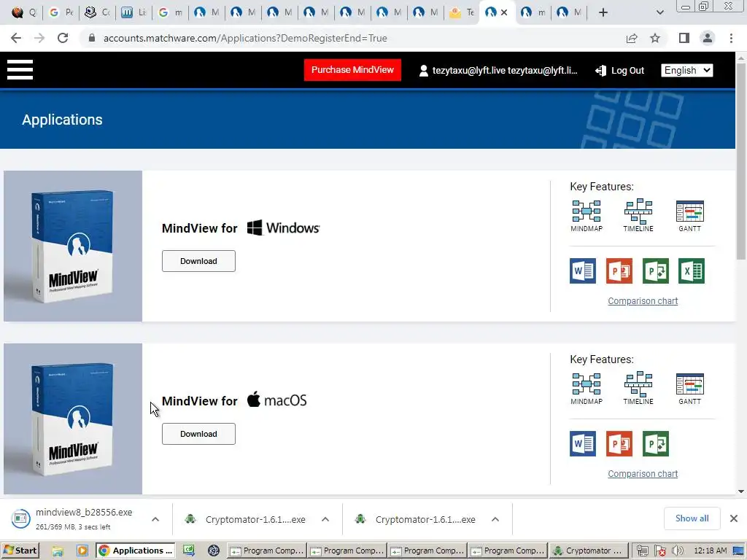Screen dimensions: 747x560
Task: Switch to Cryptomator taskbar window
Action: 588,551
